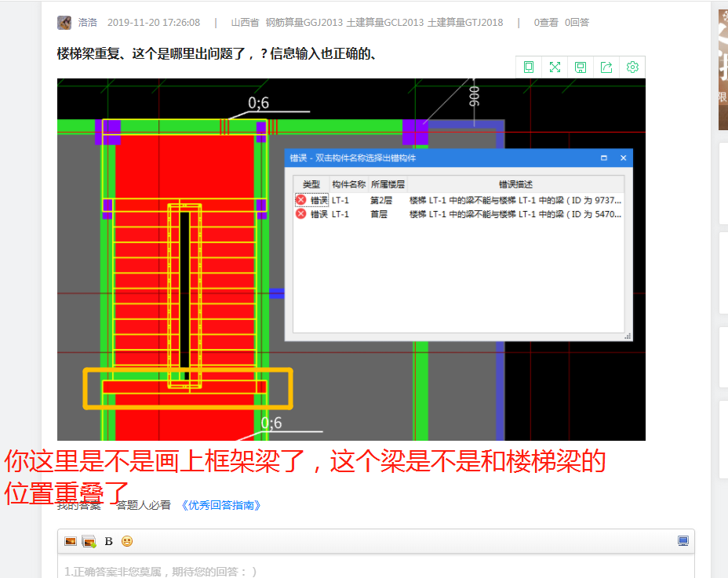Click the red error icon for 第2层 row
The image size is (728, 578).
(x=301, y=200)
